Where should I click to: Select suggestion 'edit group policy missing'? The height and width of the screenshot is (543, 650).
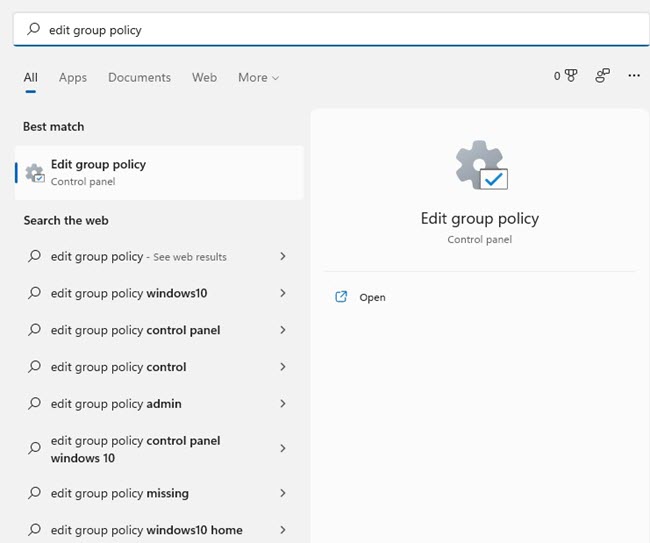tap(159, 493)
